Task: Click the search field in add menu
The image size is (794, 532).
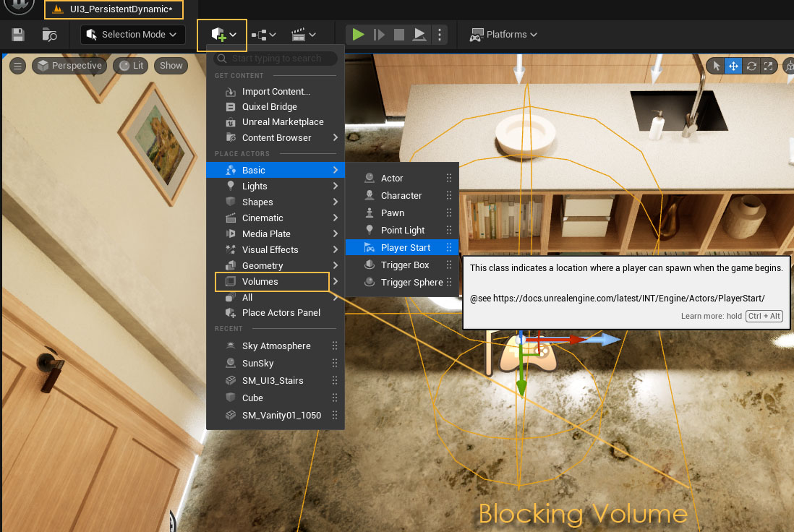Action: [x=282, y=59]
